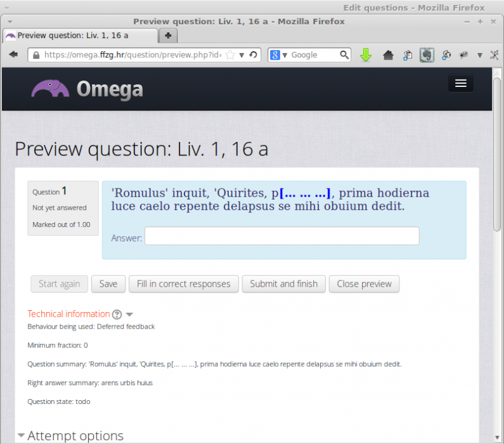Click the bug-shaped toolbar extension icon
The width and height of the screenshot is (504, 444).
[x=463, y=55]
